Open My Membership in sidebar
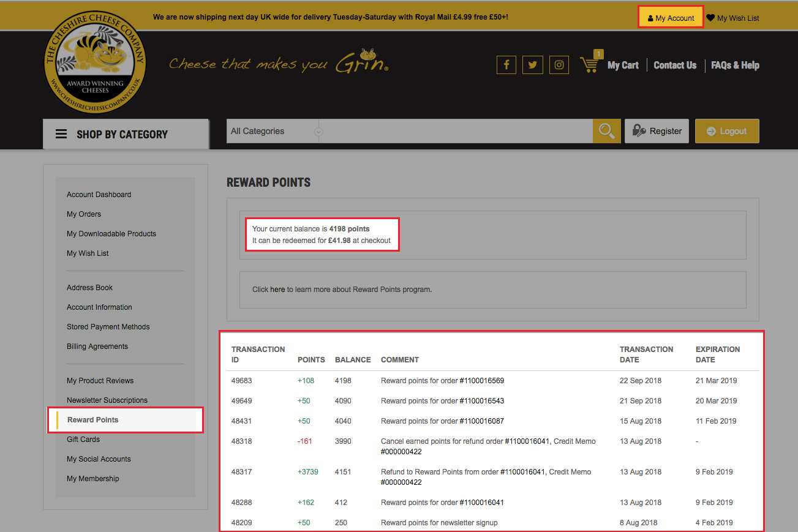 click(93, 479)
